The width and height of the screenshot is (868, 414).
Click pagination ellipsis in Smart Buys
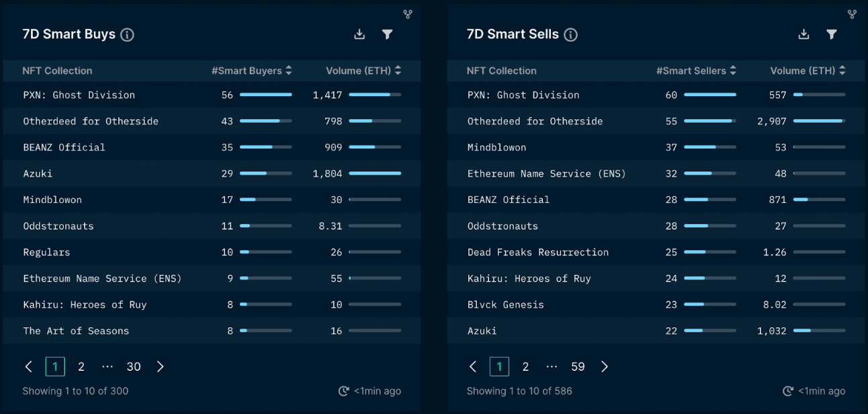pos(107,366)
